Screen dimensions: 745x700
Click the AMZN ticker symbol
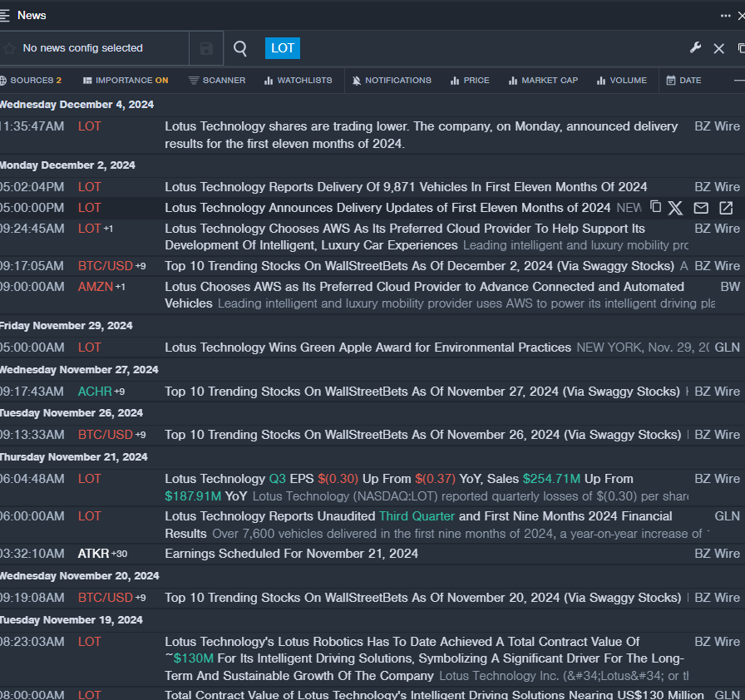pyautogui.click(x=95, y=287)
